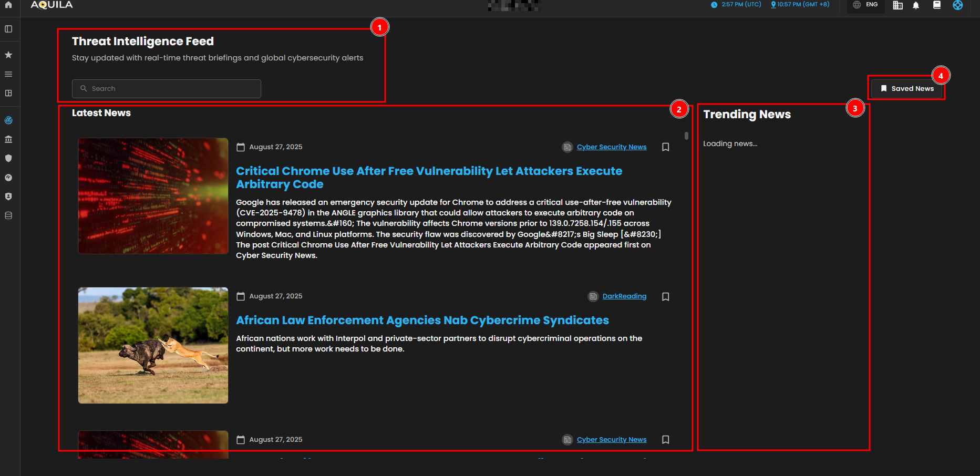Go to the home icon page
This screenshot has width=980, height=476.
click(x=8, y=5)
